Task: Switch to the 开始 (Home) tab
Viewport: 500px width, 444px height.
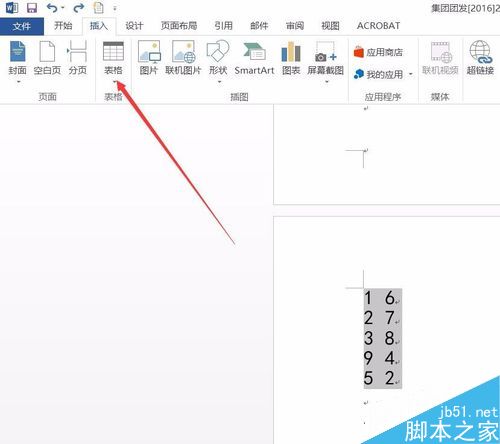Action: (63, 26)
